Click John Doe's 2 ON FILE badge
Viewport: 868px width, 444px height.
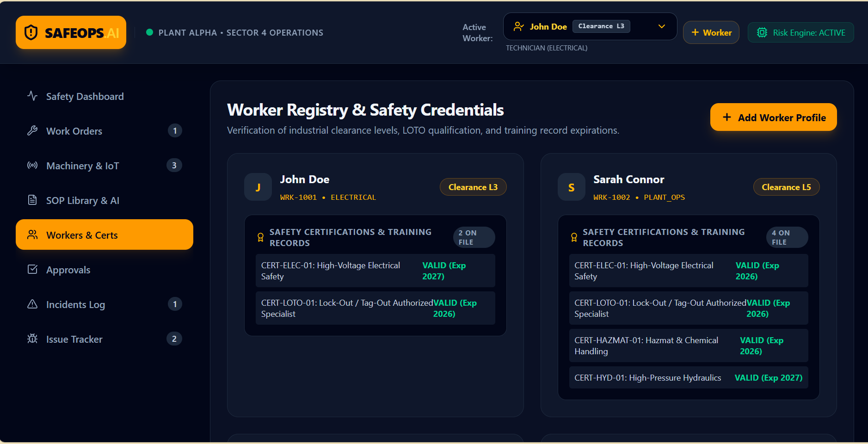[x=474, y=237]
